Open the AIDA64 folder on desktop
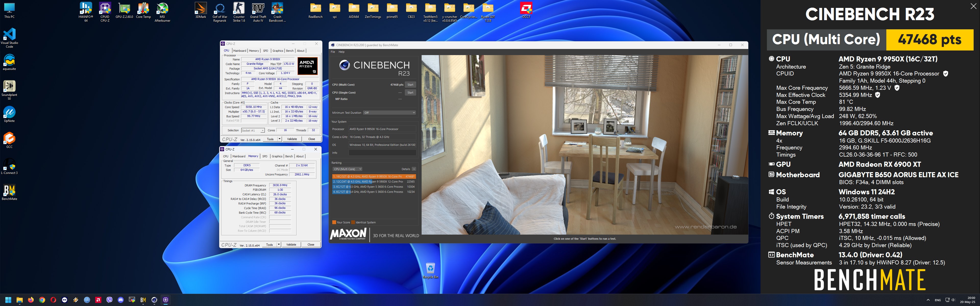This screenshot has height=306, width=980. tap(354, 10)
